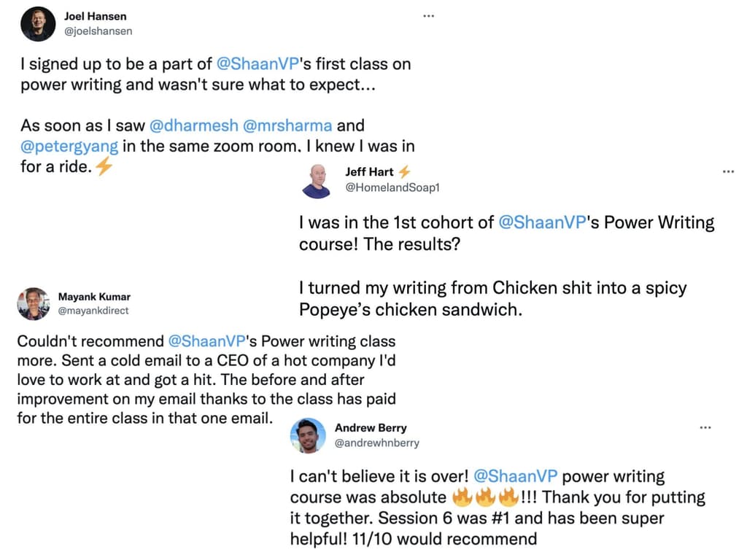Open more options on Andrew Berry's tweet

pyautogui.click(x=705, y=427)
